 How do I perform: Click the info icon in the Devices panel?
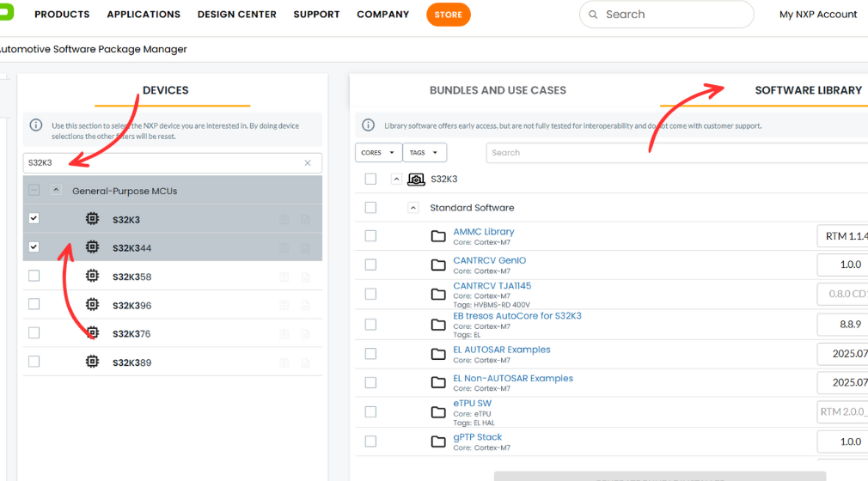36,125
